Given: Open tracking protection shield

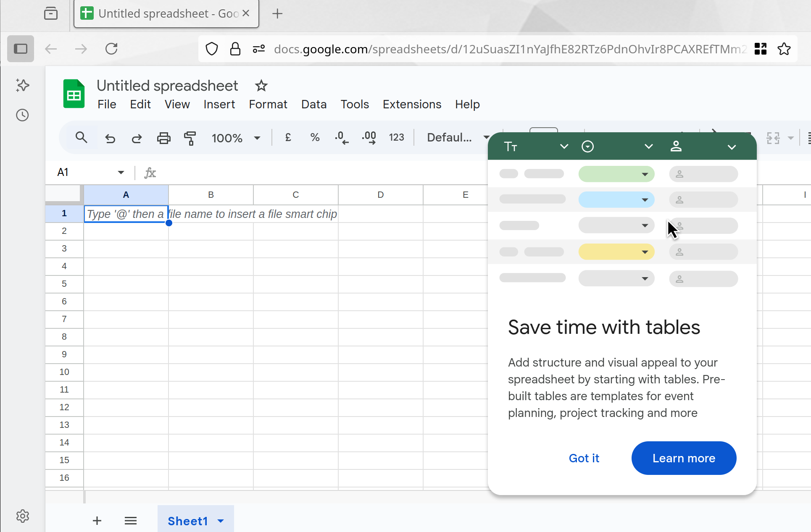Looking at the screenshot, I should pyautogui.click(x=212, y=49).
